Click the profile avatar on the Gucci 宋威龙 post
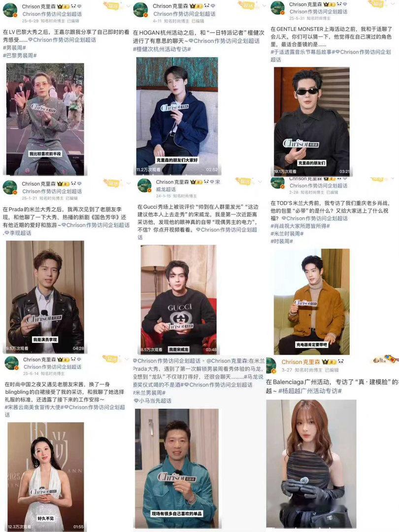Screen dimensions: 399x532 (144, 186)
